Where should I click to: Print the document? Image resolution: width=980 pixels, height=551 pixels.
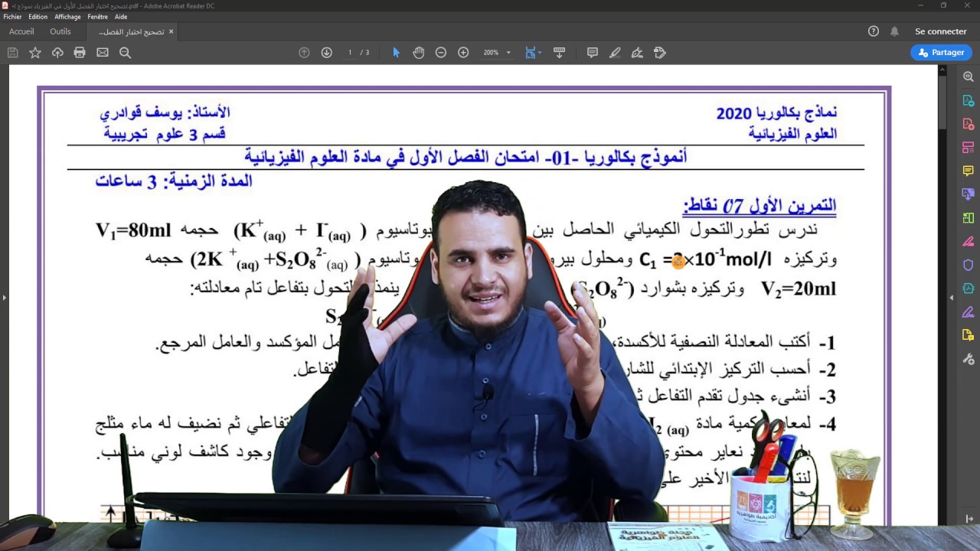click(x=80, y=53)
